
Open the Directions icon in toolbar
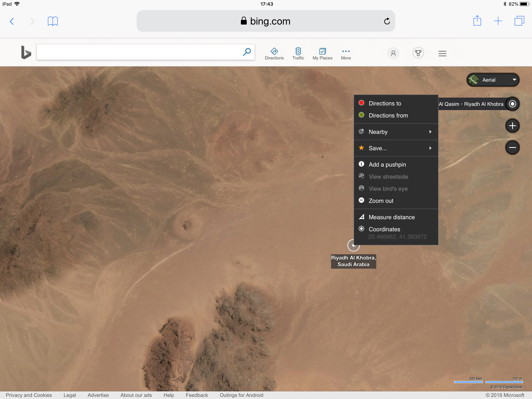click(x=274, y=51)
